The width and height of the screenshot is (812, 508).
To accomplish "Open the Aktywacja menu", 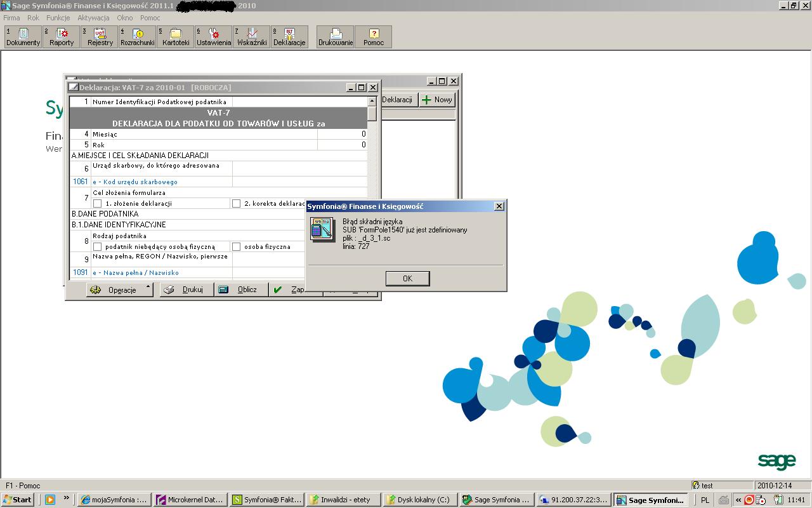I will (93, 18).
